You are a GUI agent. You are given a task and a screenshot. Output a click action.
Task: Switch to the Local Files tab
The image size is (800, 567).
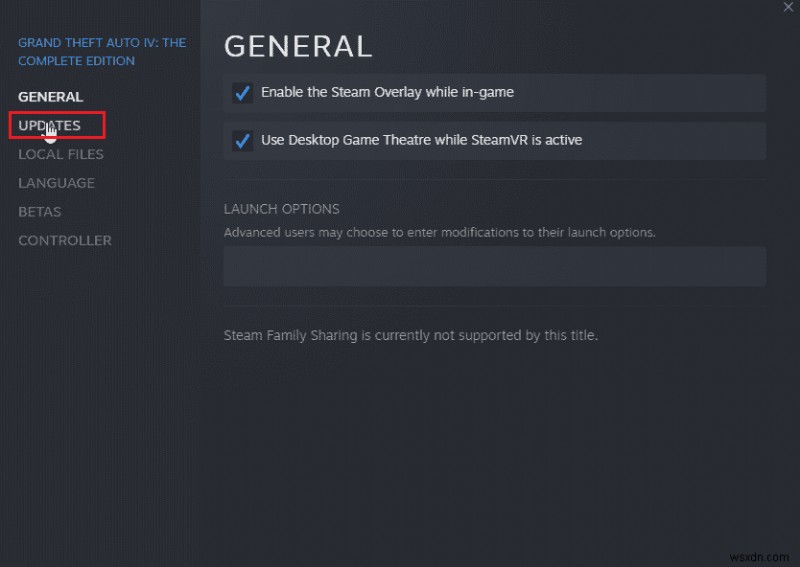[x=61, y=154]
